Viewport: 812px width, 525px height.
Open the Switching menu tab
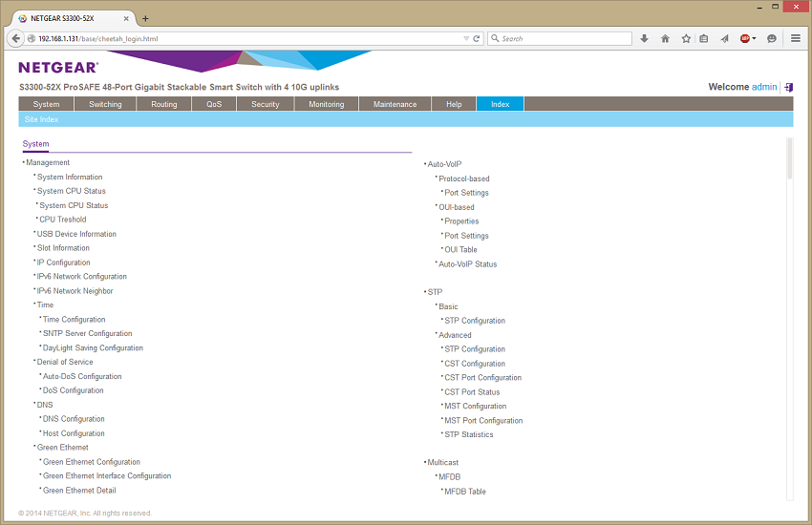point(105,104)
